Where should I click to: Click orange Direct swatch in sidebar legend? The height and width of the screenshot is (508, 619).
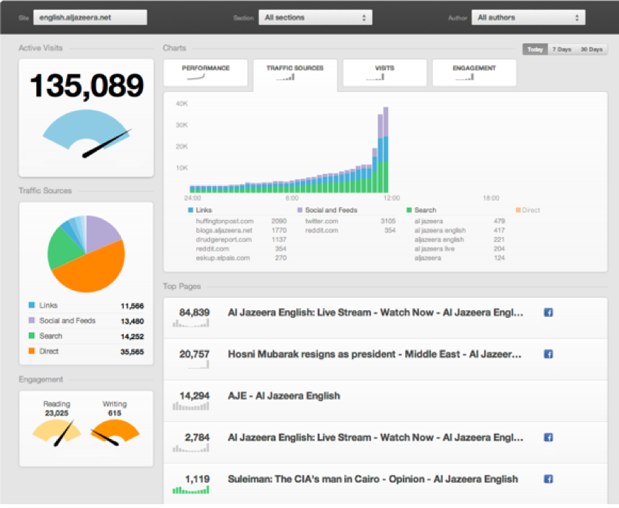(32, 351)
